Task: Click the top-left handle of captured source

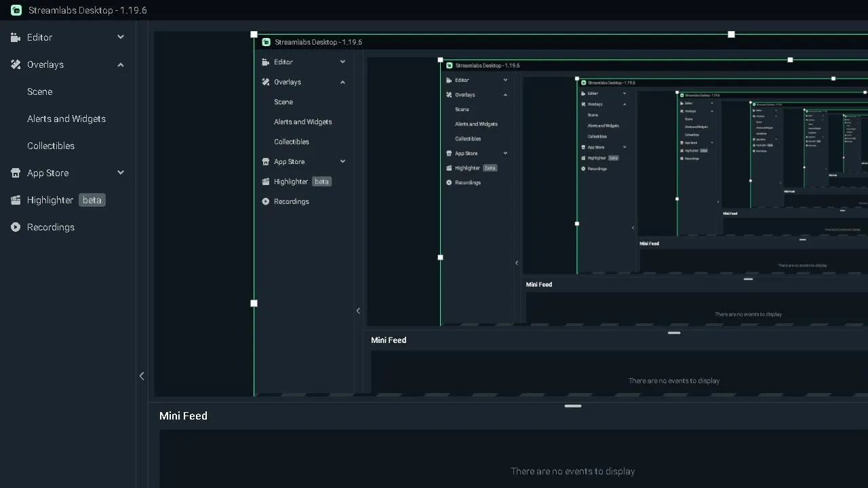Action: click(x=254, y=34)
